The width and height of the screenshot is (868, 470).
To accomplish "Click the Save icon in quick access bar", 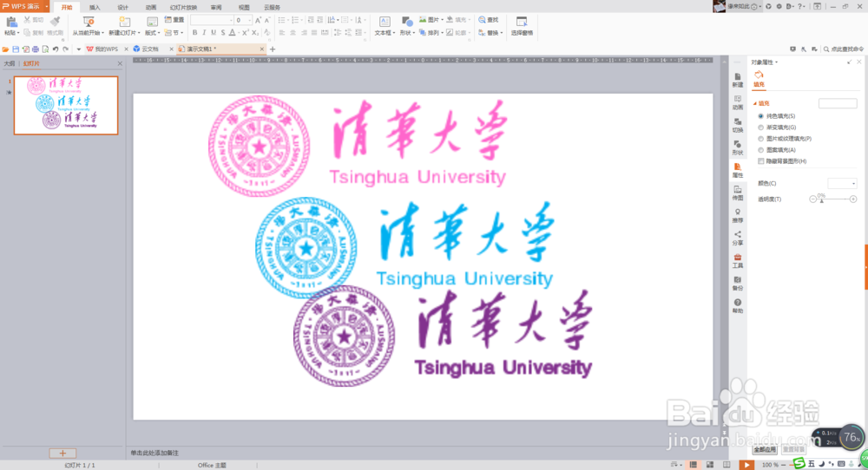I will [x=16, y=49].
